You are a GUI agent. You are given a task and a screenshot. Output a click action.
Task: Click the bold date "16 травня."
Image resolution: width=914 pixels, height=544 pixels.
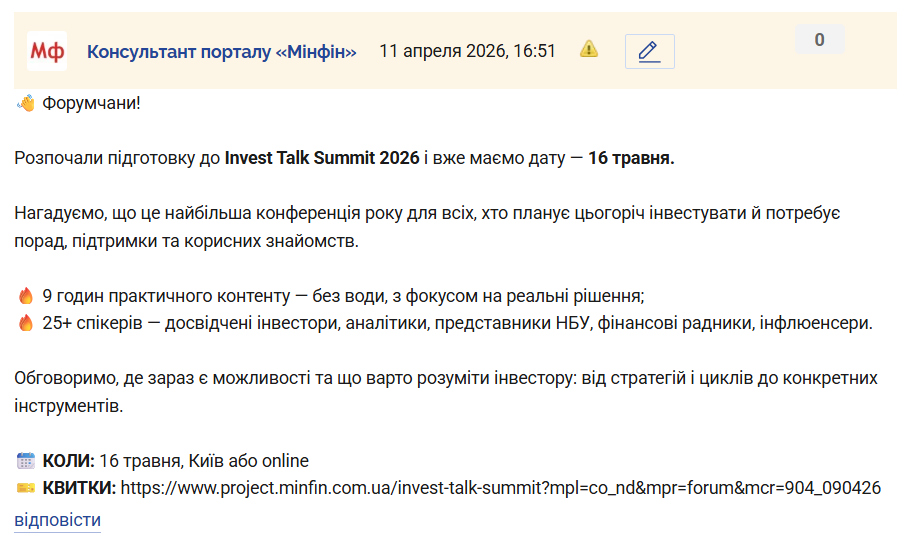tap(631, 158)
